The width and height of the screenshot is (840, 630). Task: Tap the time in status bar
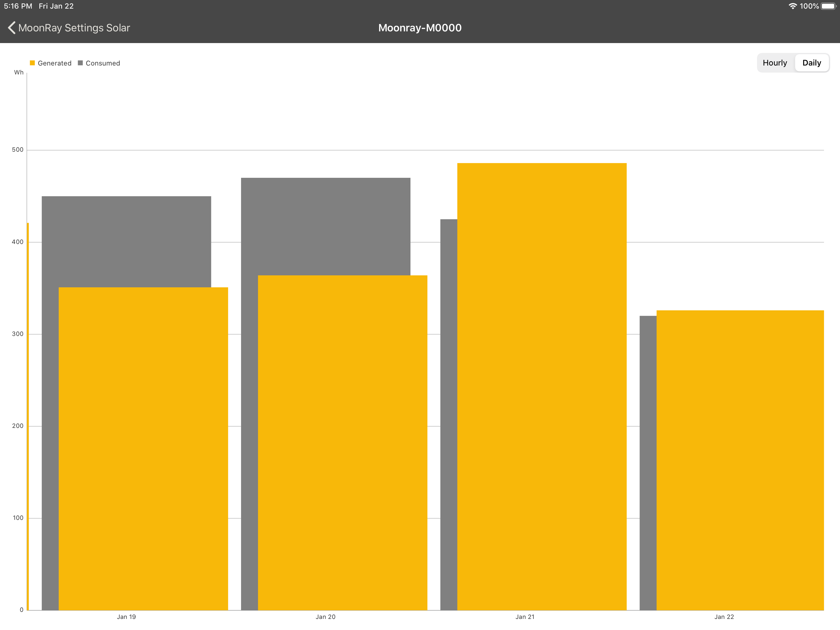pyautogui.click(x=18, y=6)
